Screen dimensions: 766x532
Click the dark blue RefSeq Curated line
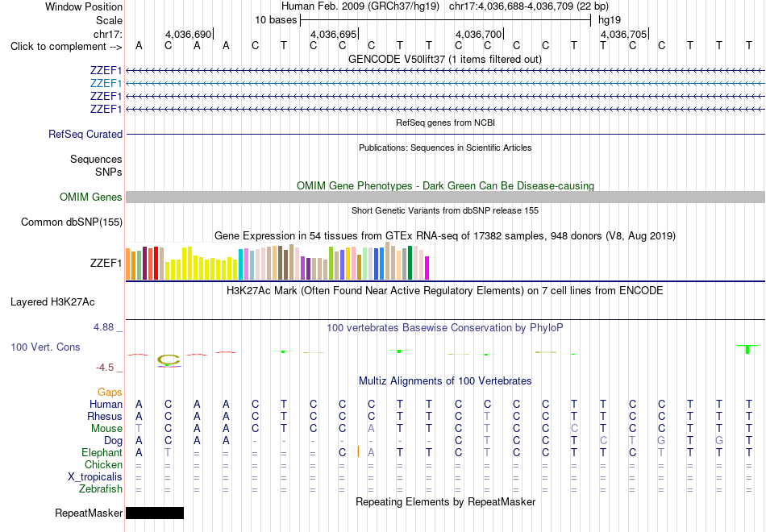445,135
